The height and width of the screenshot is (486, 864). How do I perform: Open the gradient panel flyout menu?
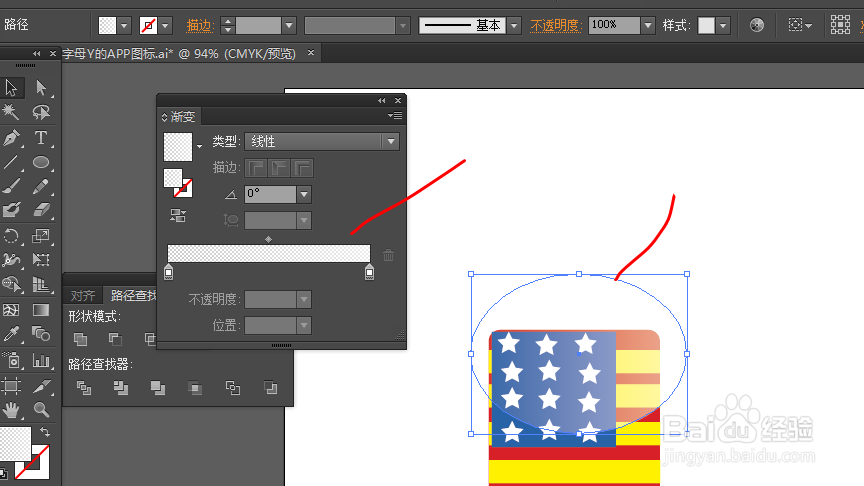click(395, 116)
